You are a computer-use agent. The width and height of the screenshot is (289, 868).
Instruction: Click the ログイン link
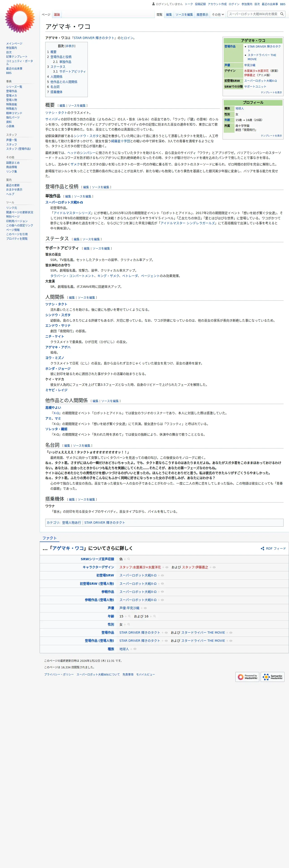click(234, 4)
